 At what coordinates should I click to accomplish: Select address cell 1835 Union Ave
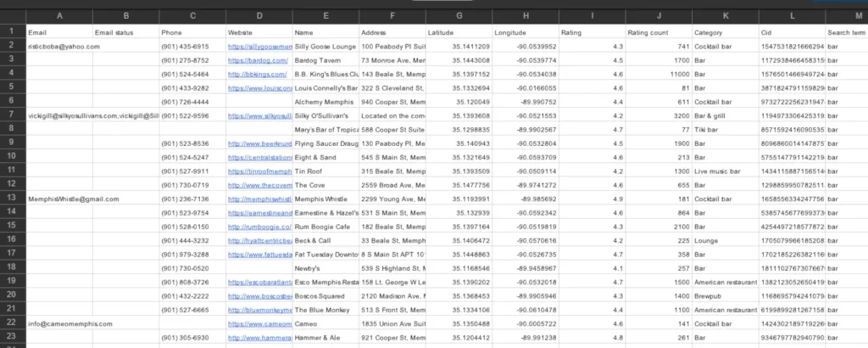coord(392,323)
